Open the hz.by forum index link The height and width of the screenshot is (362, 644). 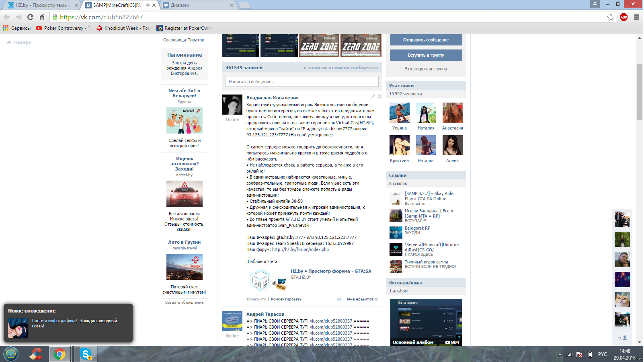pyautogui.click(x=300, y=249)
